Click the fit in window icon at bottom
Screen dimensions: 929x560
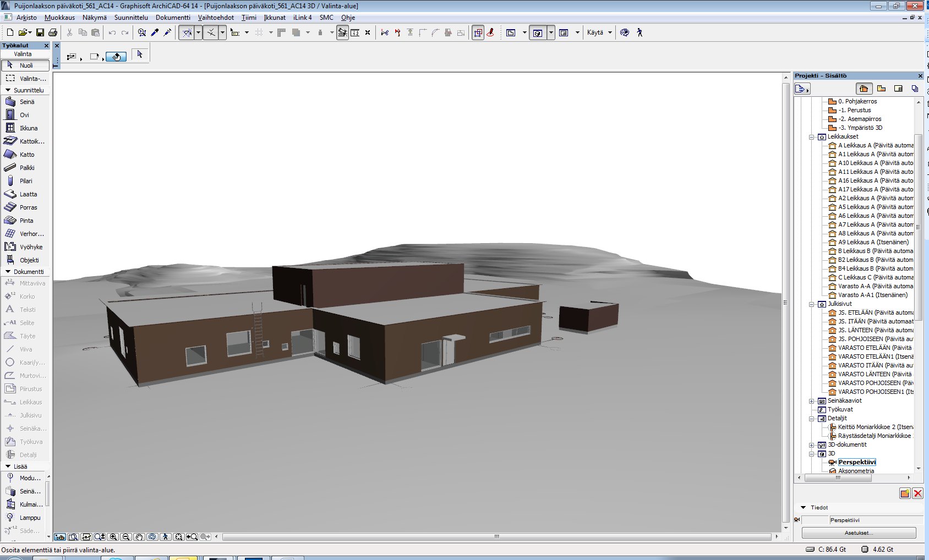[x=179, y=537]
